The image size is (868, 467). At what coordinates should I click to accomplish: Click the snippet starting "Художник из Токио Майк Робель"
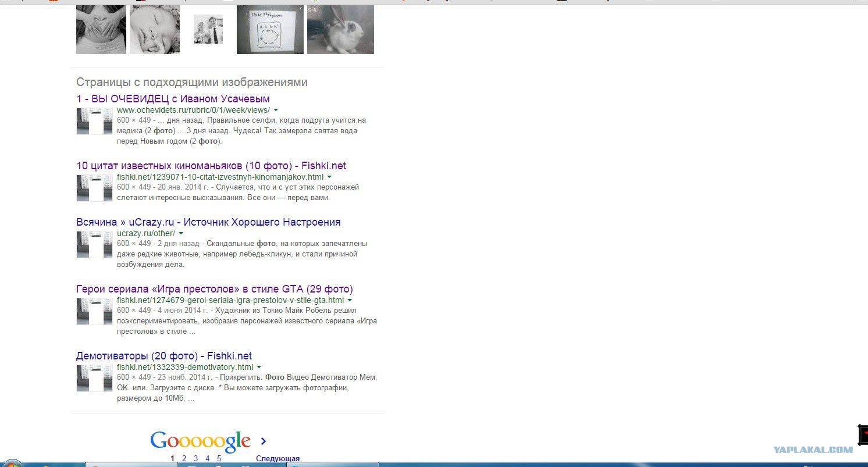[x=247, y=321]
